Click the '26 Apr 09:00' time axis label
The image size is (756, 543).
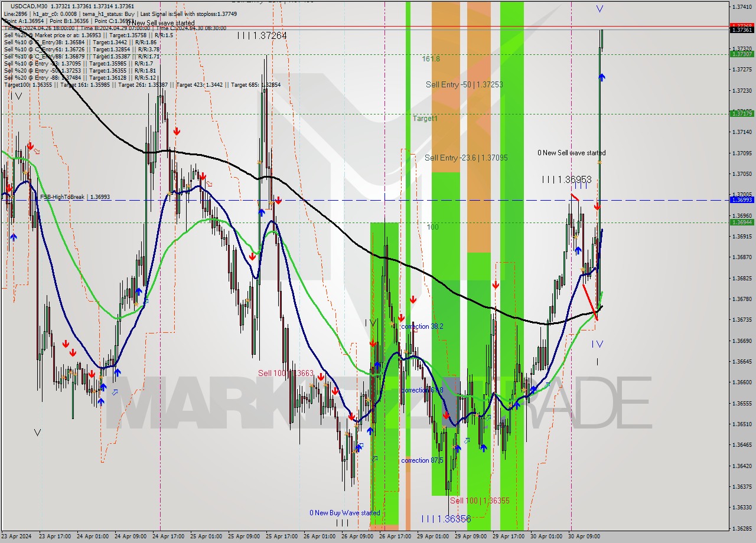pyautogui.click(x=356, y=537)
